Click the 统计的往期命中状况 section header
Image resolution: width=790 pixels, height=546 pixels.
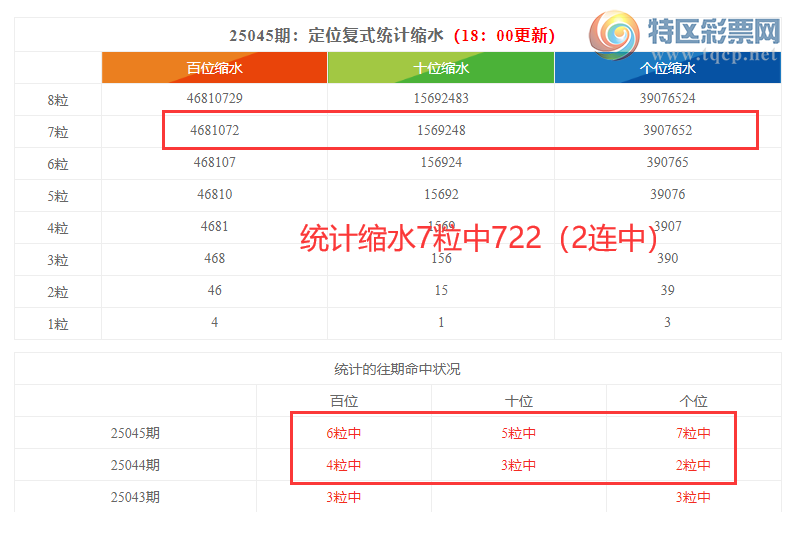[x=397, y=369]
